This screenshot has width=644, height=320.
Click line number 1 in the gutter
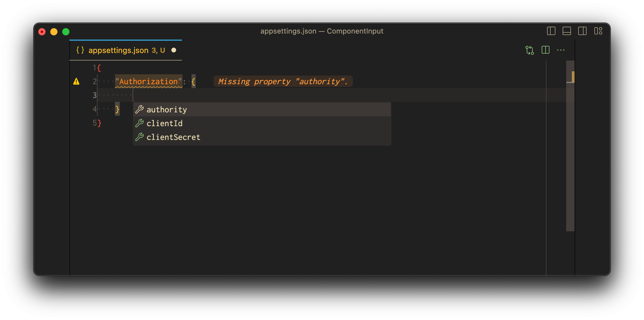[94, 68]
